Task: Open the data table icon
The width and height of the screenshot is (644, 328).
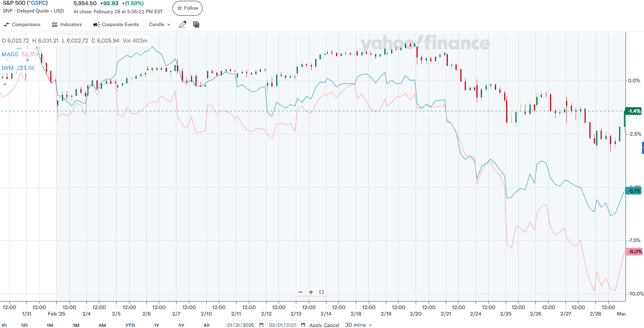Action: (196, 24)
